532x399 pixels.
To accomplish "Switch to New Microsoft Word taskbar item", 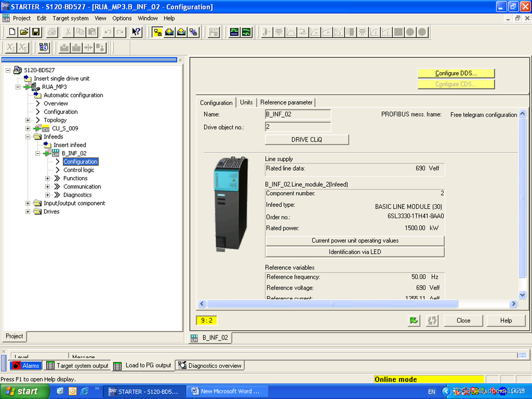I will pos(228,391).
